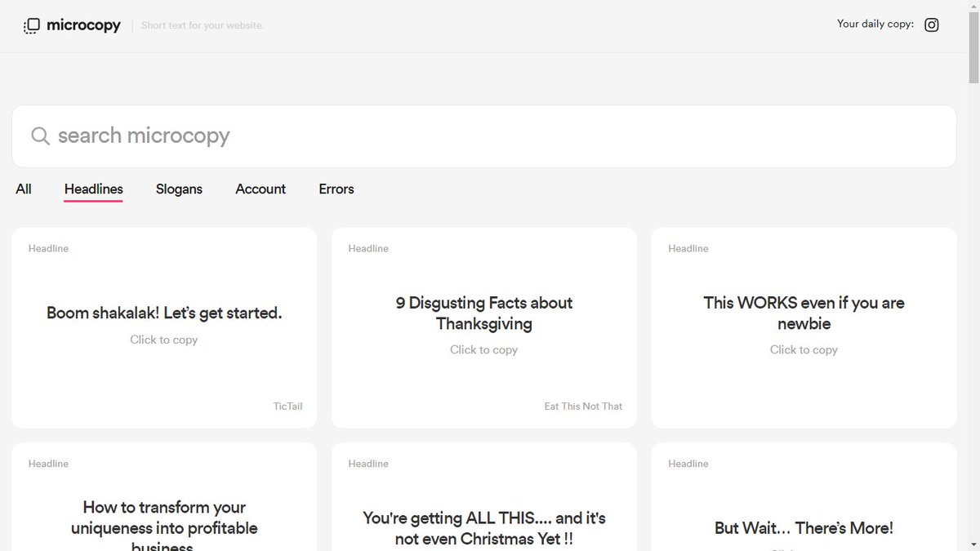The height and width of the screenshot is (551, 980).
Task: Click the 'Short text for your website' tagline
Action: pyautogui.click(x=202, y=25)
